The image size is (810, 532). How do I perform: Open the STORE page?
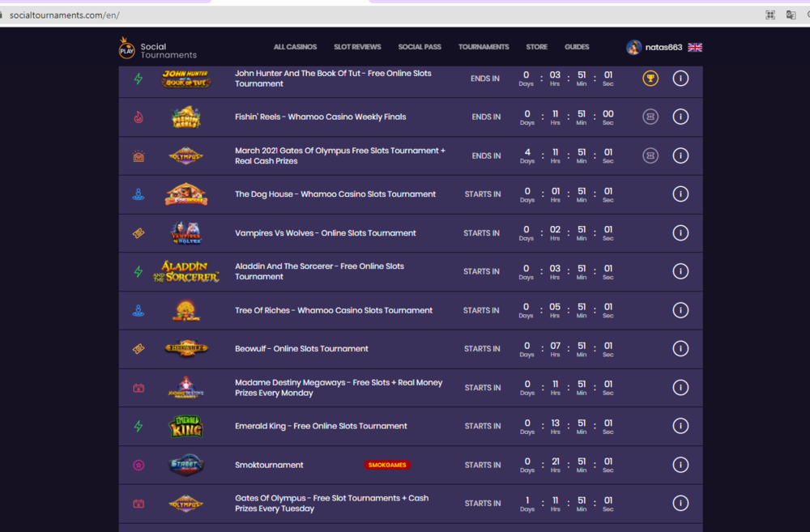537,47
